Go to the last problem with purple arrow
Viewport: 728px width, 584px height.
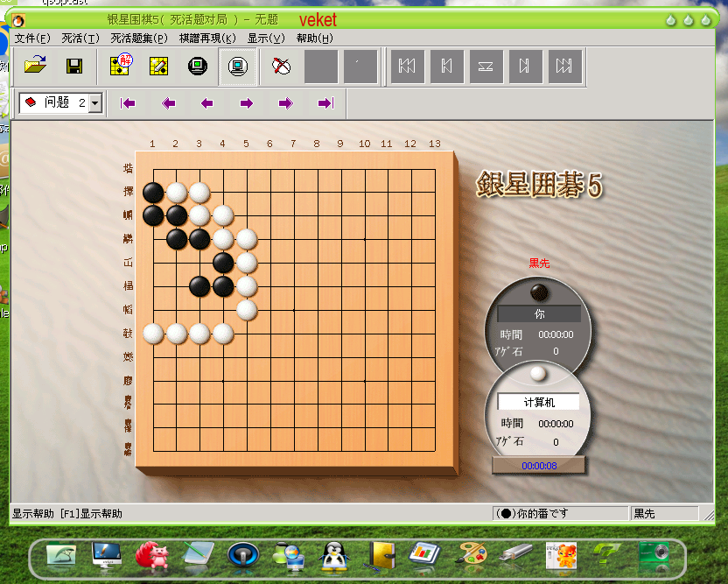pos(325,103)
